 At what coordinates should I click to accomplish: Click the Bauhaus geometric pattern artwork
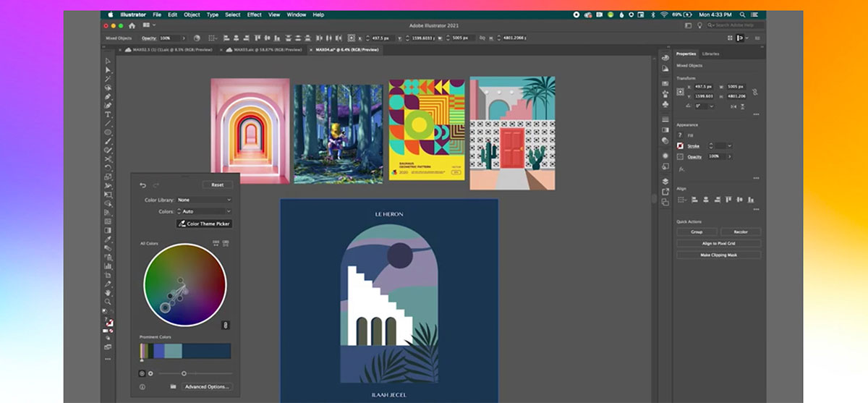tap(426, 129)
